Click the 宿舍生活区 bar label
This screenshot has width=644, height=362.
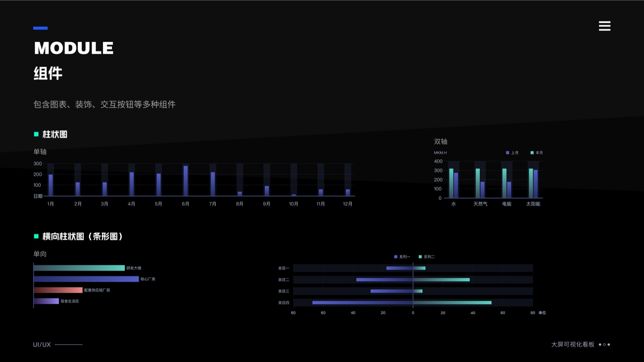(x=70, y=301)
